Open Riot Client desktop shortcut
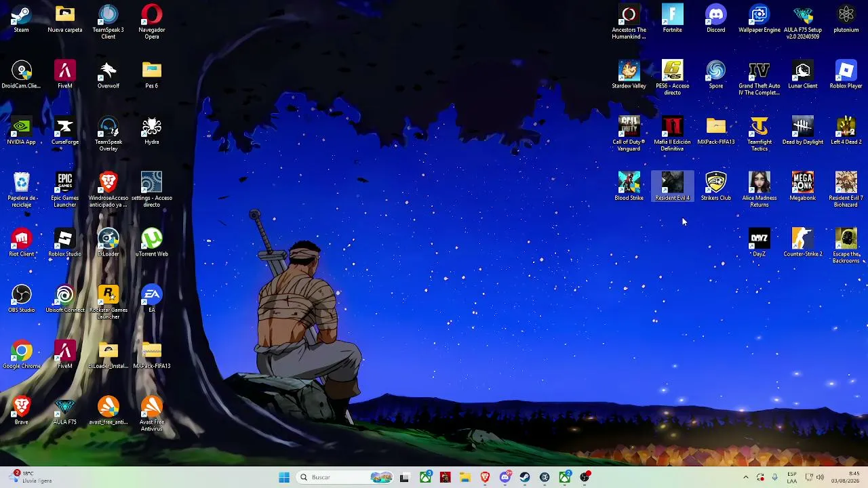The image size is (868, 488). pyautogui.click(x=22, y=243)
